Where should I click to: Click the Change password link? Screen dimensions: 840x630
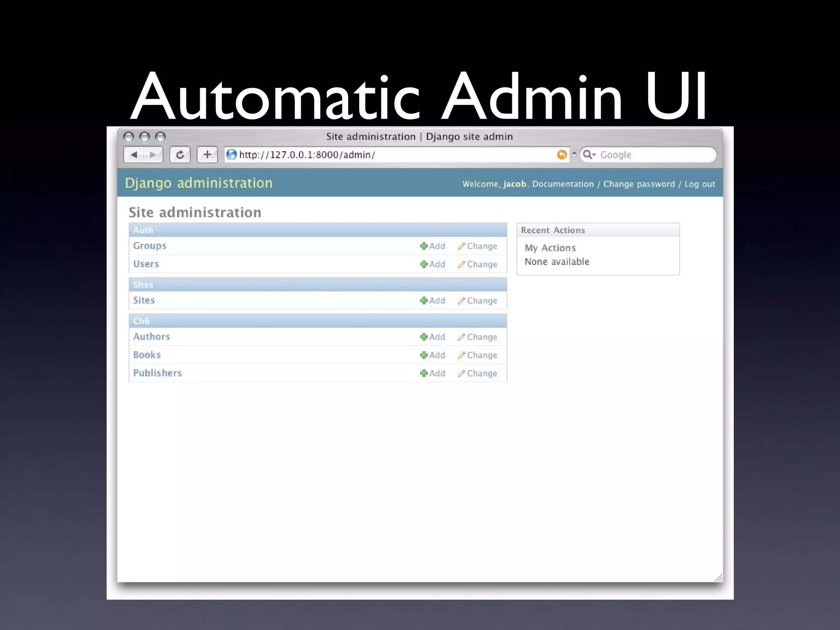click(639, 184)
